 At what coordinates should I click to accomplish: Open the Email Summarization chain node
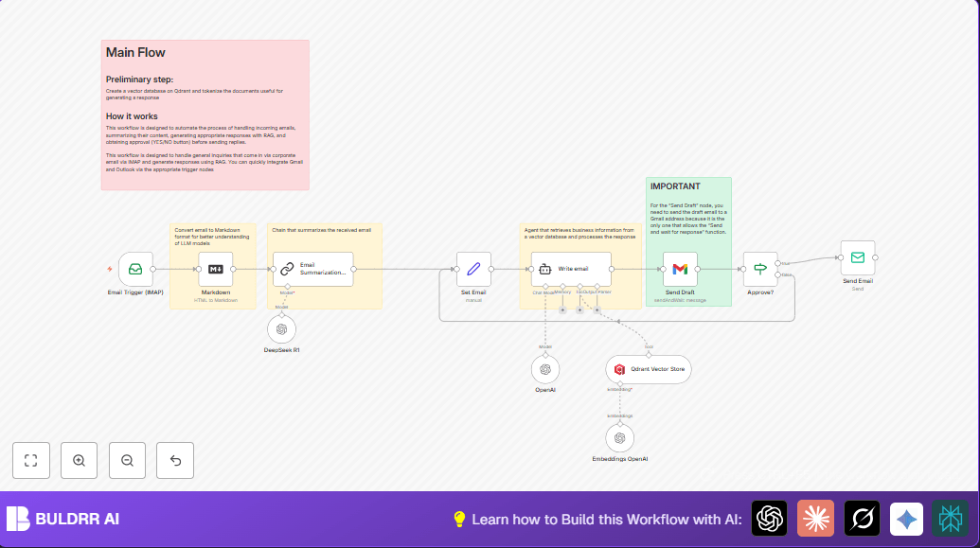click(x=313, y=270)
